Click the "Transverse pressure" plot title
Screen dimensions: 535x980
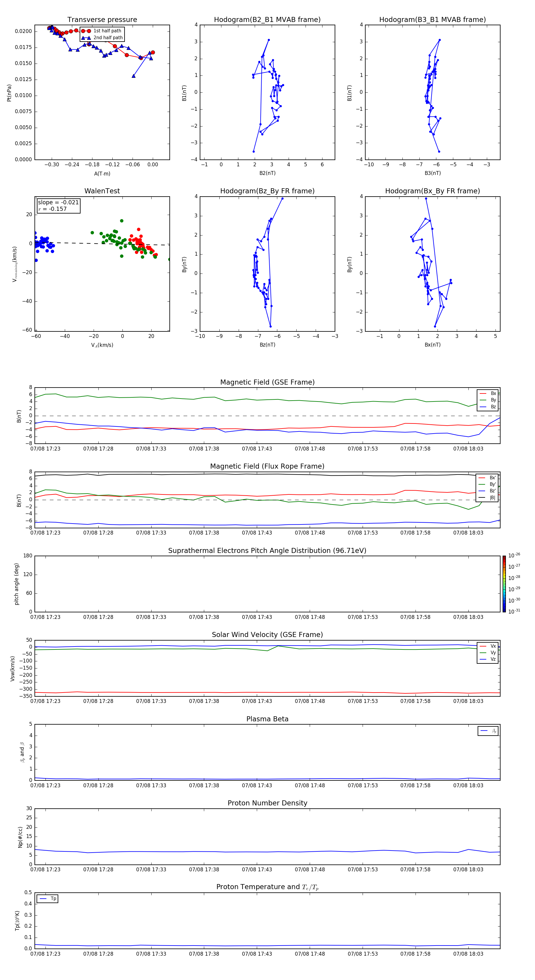102,20
